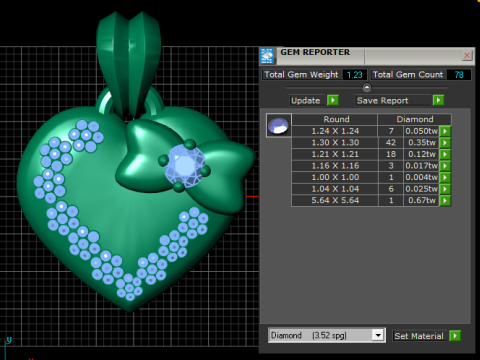Click the count cell showing 7
Viewport: 480px width, 360px height.
[x=391, y=131]
